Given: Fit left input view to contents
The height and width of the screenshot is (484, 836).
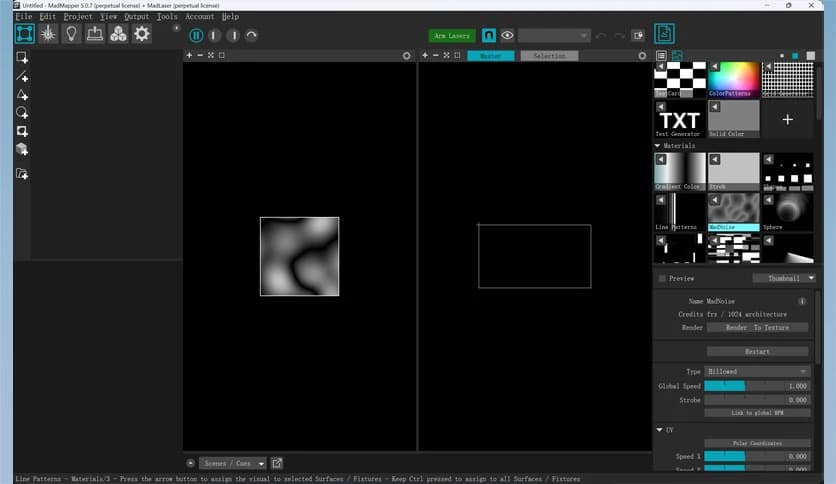Looking at the screenshot, I should 211,55.
